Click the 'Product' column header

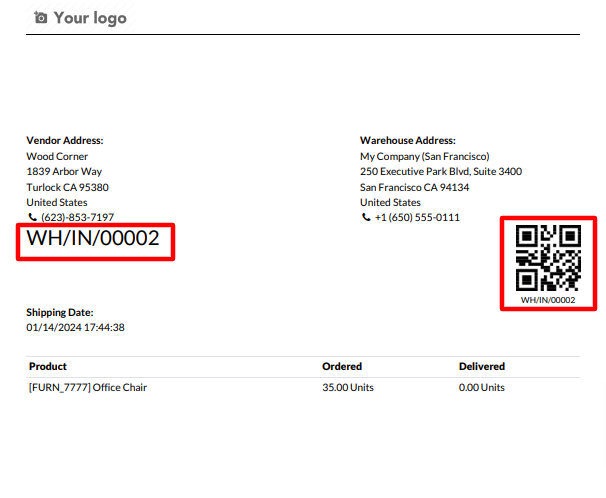click(48, 366)
